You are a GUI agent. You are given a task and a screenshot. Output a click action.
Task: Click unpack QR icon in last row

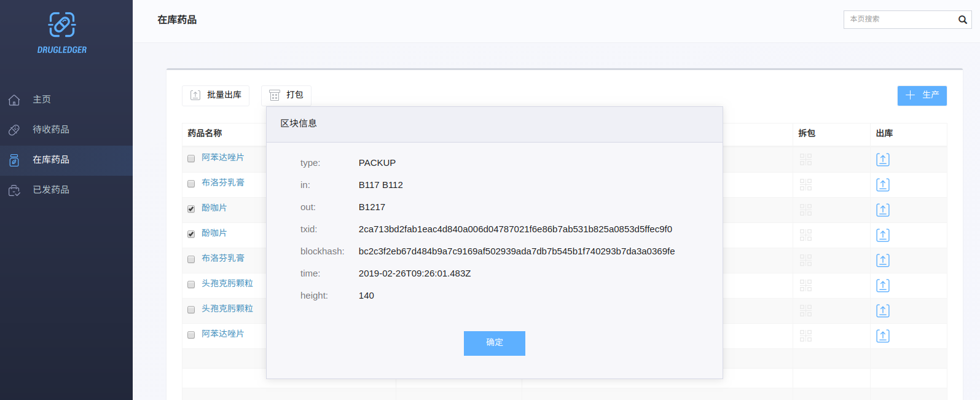806,336
